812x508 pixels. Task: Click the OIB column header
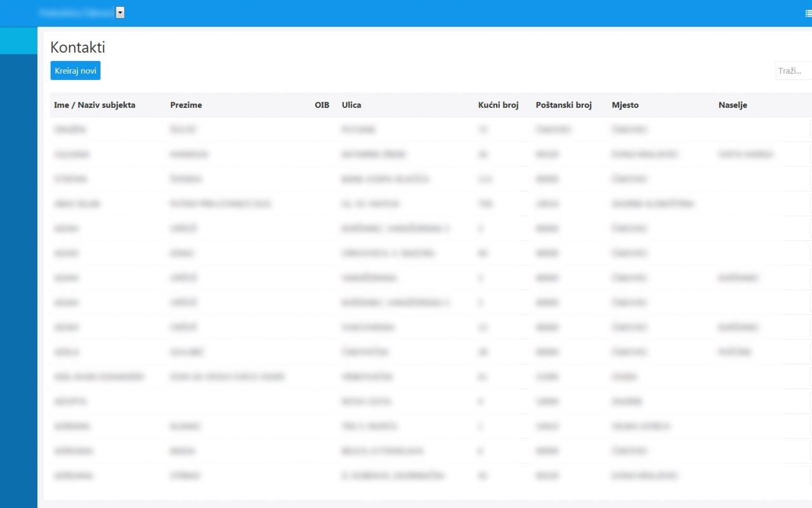[322, 105]
